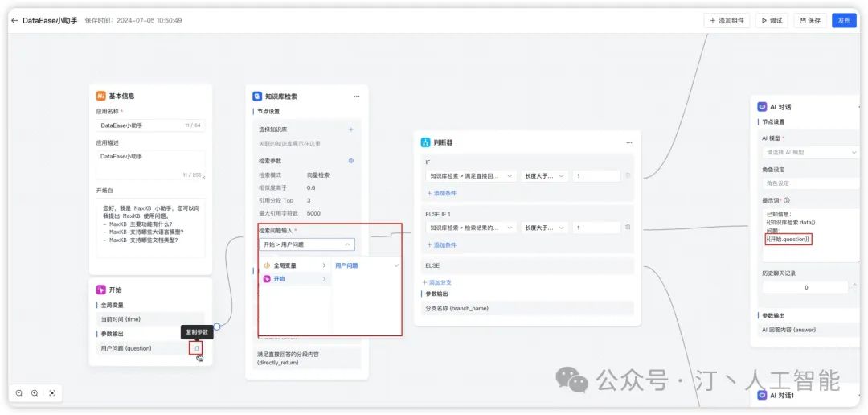Click the 判断器 node branch icon
The image size is (868, 415).
[x=425, y=142]
